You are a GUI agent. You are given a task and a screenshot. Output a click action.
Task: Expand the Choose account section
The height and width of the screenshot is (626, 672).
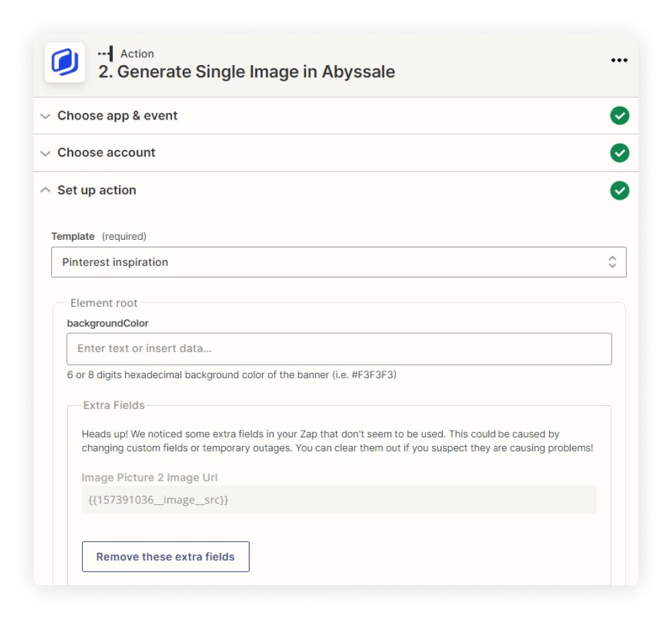pos(46,153)
